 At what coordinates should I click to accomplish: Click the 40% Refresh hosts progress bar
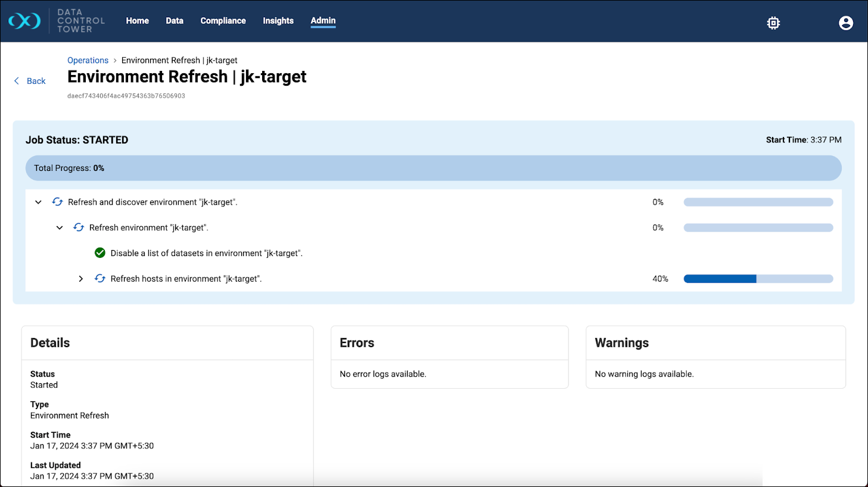pos(758,279)
